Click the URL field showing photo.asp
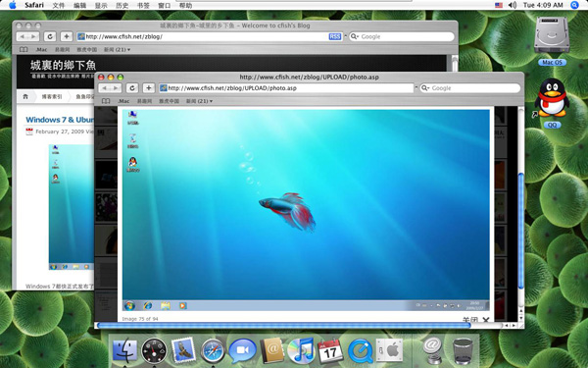This screenshot has width=588, height=368. tap(286, 88)
